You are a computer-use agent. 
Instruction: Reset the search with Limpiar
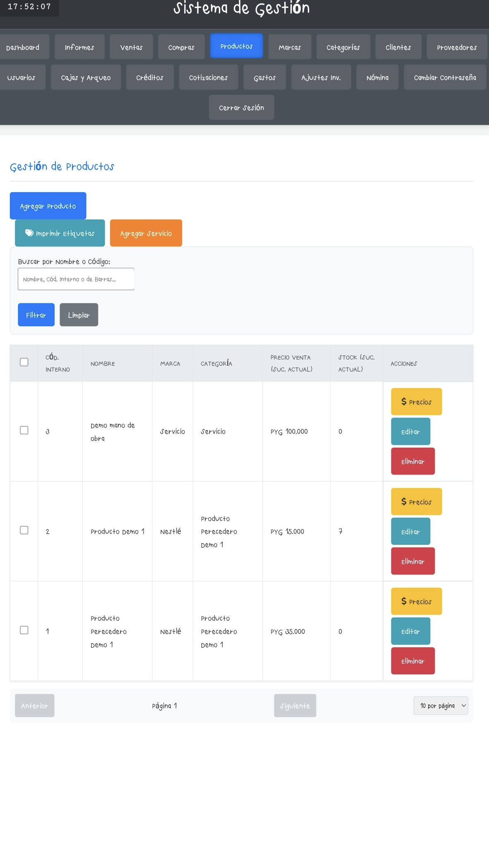click(79, 315)
